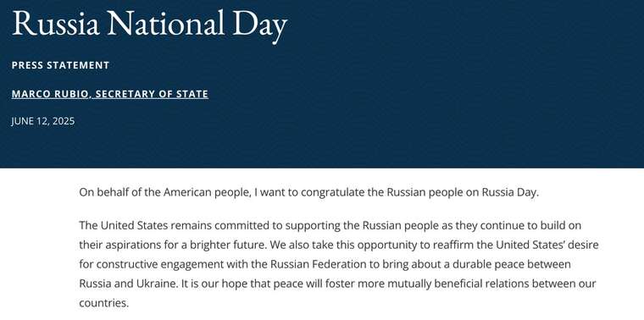Click 'Russia Day' ending the first sentence
Viewport: 644px width, 320px height.
pos(510,192)
